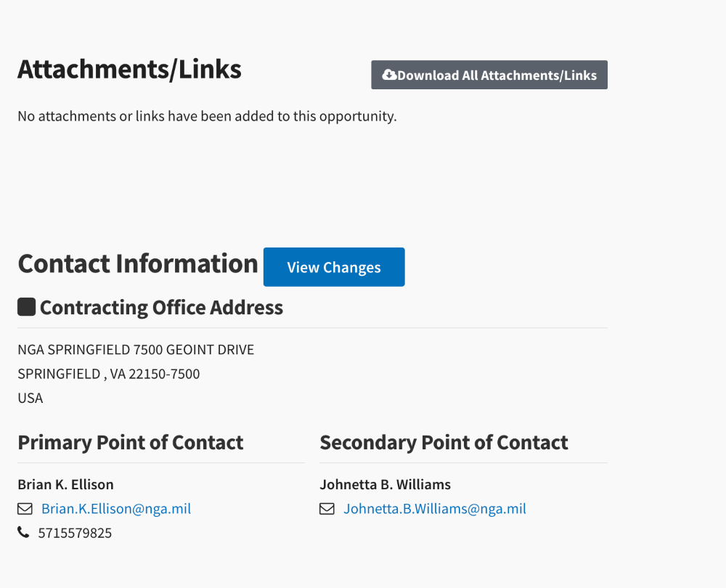This screenshot has width=726, height=588.
Task: Email Brian.K.Ellison@nga.mil link
Action: pyautogui.click(x=115, y=509)
